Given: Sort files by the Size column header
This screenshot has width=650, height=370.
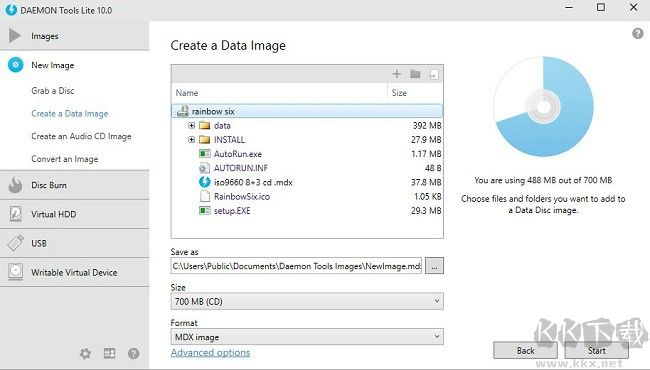Looking at the screenshot, I should coord(399,93).
